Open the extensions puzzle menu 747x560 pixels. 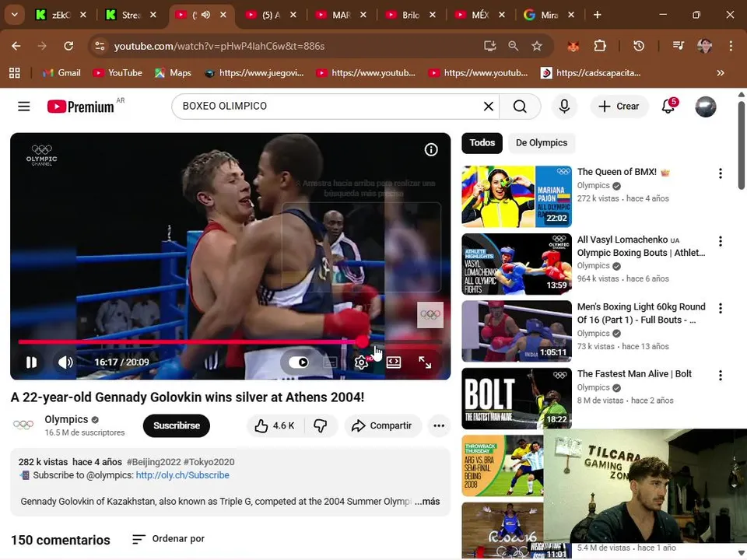600,46
